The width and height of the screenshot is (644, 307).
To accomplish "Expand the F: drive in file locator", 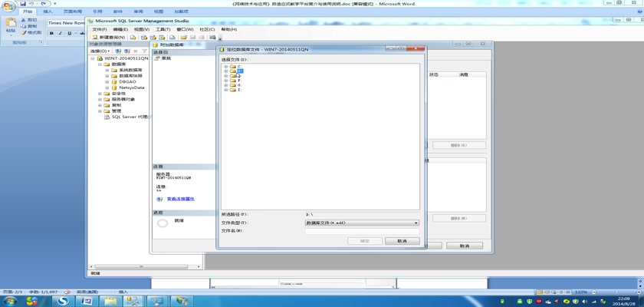I will click(226, 81).
